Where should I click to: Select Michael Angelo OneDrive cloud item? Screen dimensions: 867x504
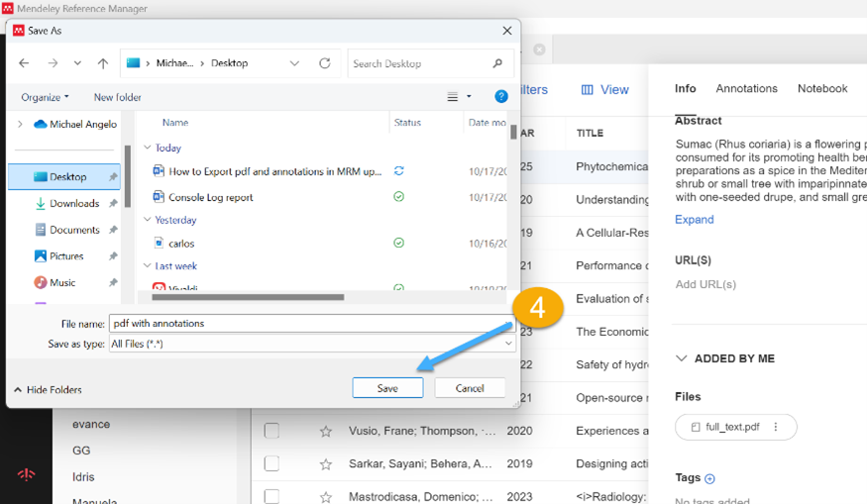click(x=75, y=125)
